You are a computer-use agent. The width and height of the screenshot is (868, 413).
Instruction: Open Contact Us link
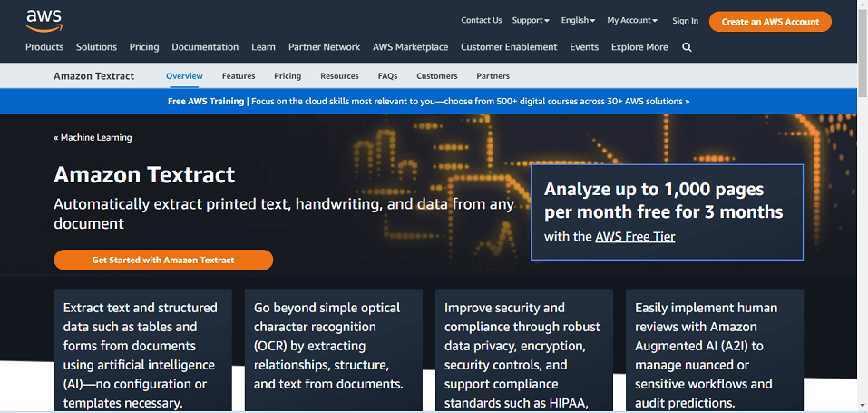tap(482, 20)
